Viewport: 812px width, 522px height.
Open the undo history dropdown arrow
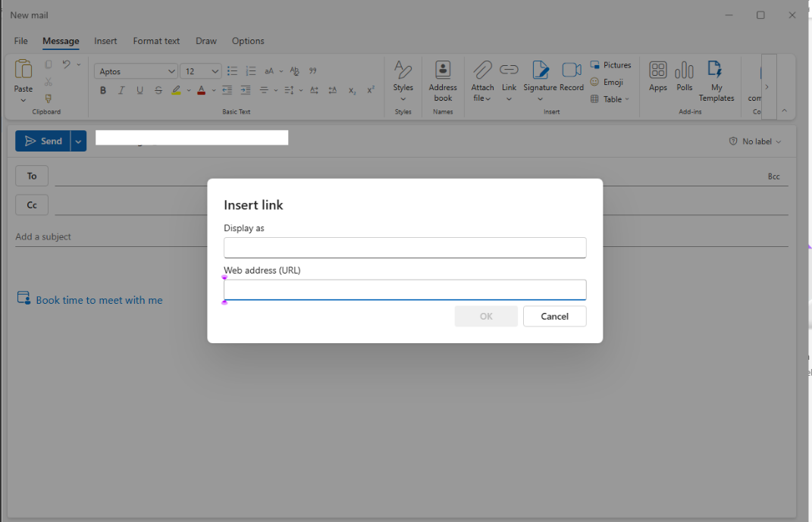(x=79, y=64)
